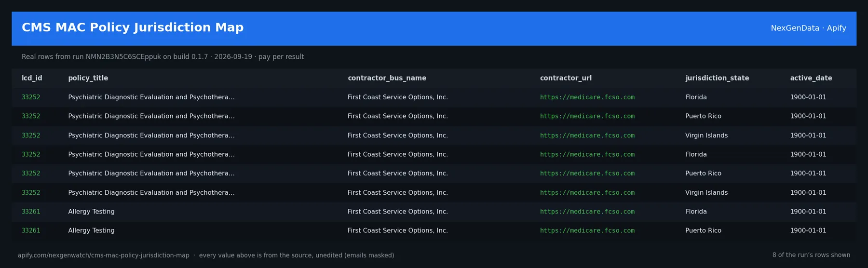Viewport: 868px width, 268px height.
Task: Open medicare.fcso.com link in Allergy Testing Puerto Rico row
Action: coord(587,230)
